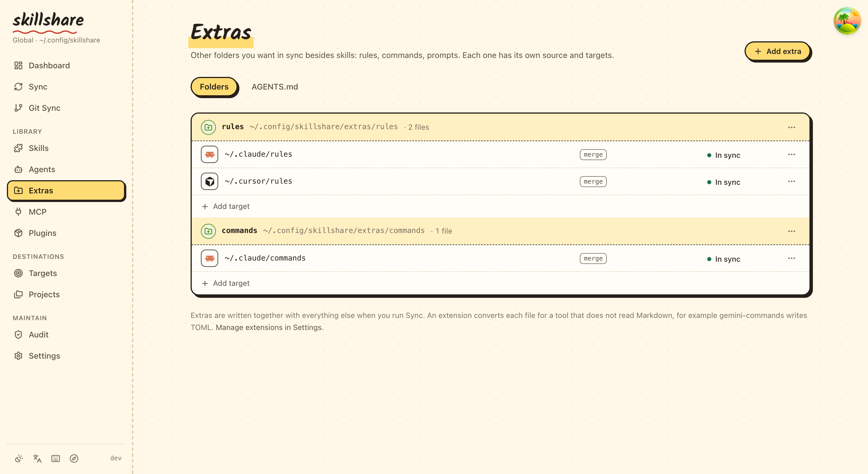Screen dimensions: 868x474
Task: Click the commands folder icon
Action: [208, 231]
